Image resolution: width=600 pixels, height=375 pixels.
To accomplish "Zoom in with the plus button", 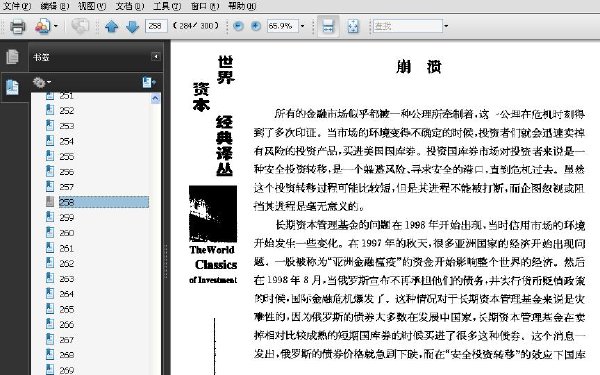I will (256, 26).
